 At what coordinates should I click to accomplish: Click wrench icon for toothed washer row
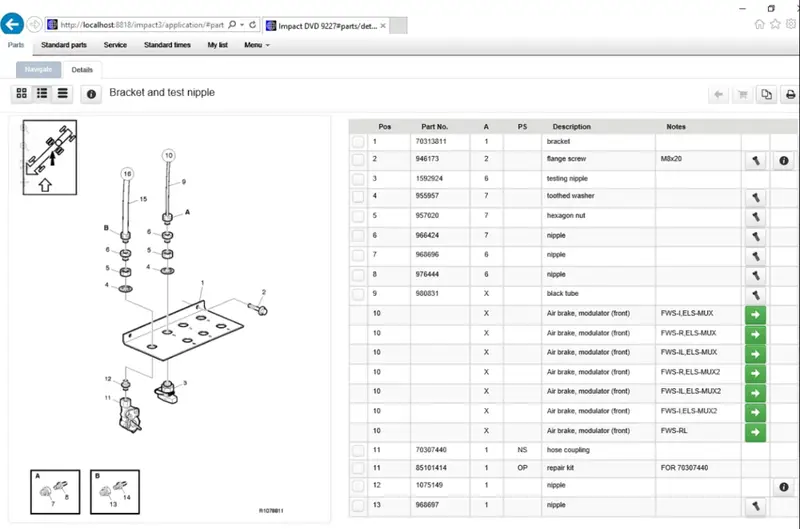(756, 197)
